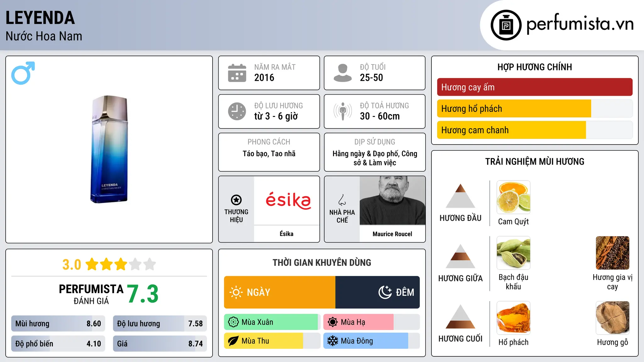Click the Mùa Hạ pink season bar
This screenshot has height=362, width=644.
(x=371, y=322)
